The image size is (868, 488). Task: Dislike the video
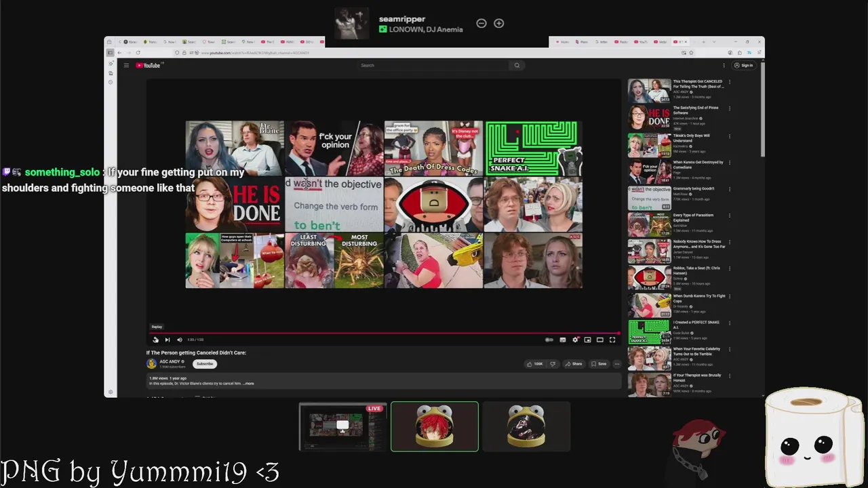coord(553,364)
